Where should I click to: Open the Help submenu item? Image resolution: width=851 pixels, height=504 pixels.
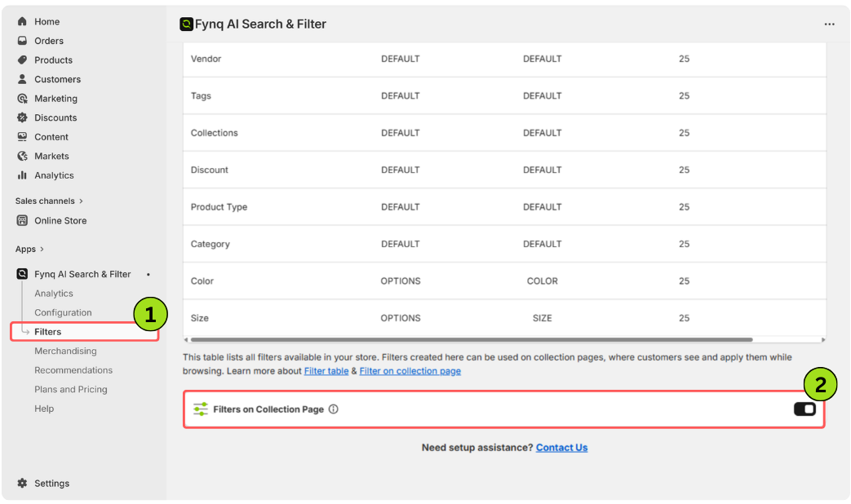click(x=44, y=409)
